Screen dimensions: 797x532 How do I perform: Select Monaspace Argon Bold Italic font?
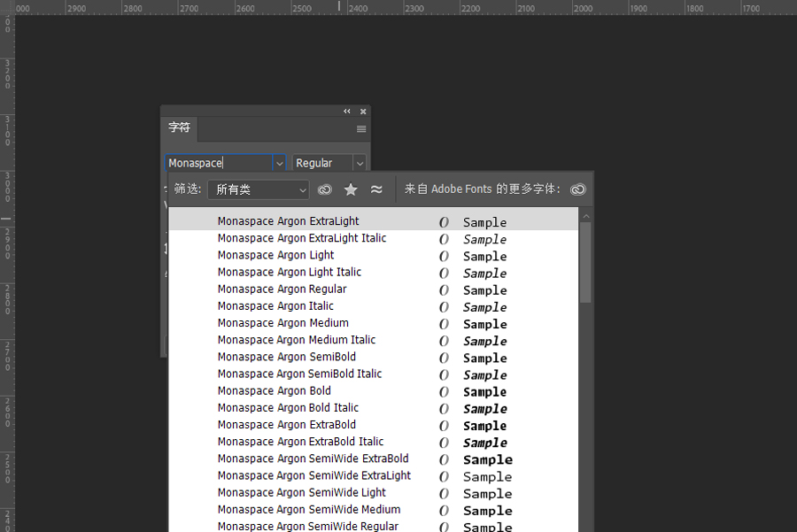(x=374, y=408)
